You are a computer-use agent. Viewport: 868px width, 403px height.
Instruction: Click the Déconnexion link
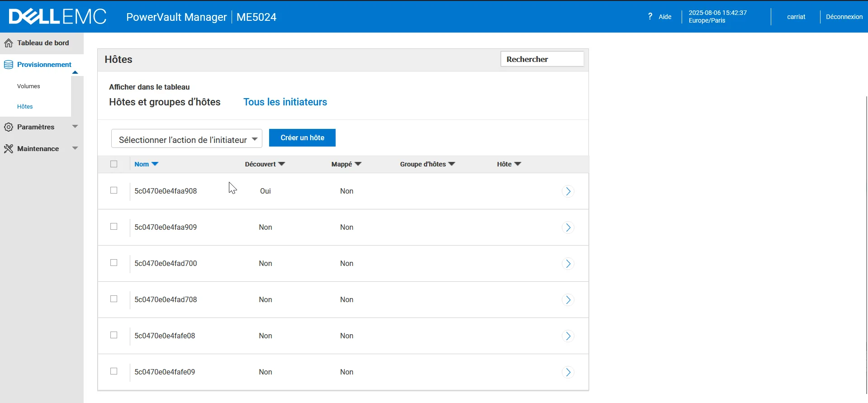[844, 17]
